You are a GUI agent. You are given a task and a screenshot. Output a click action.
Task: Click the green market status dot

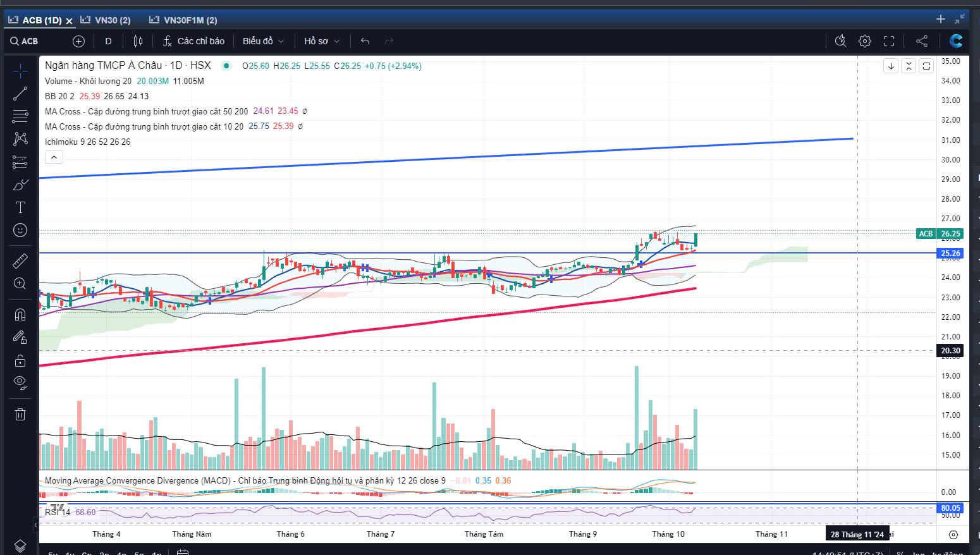[x=226, y=66]
